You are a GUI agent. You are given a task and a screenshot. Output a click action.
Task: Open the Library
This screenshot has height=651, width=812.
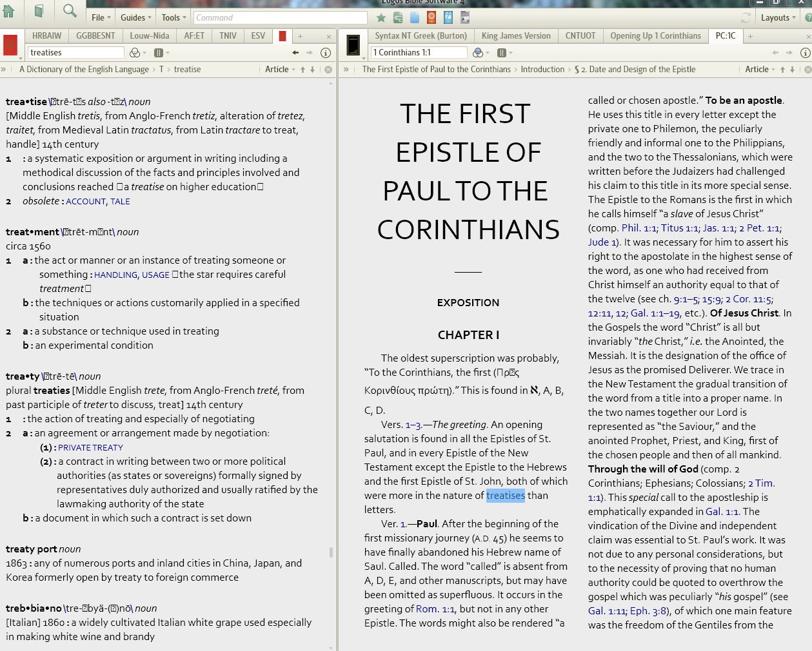[x=37, y=12]
